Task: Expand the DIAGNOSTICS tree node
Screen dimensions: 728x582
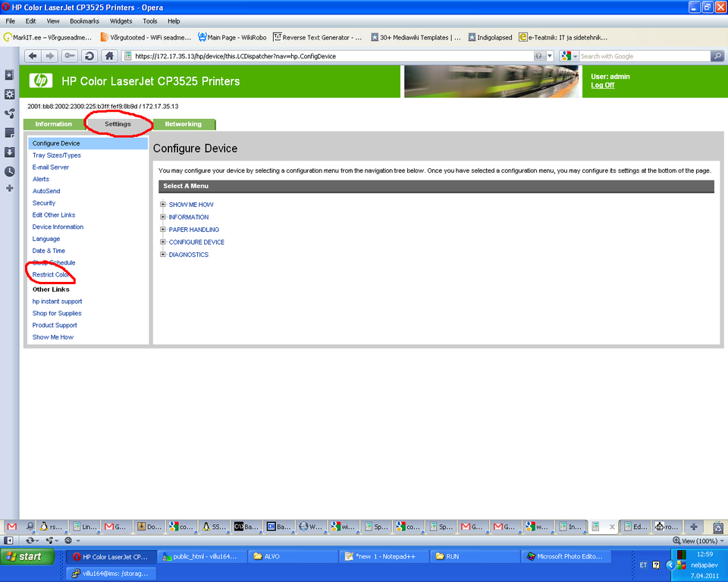Action: tap(163, 255)
